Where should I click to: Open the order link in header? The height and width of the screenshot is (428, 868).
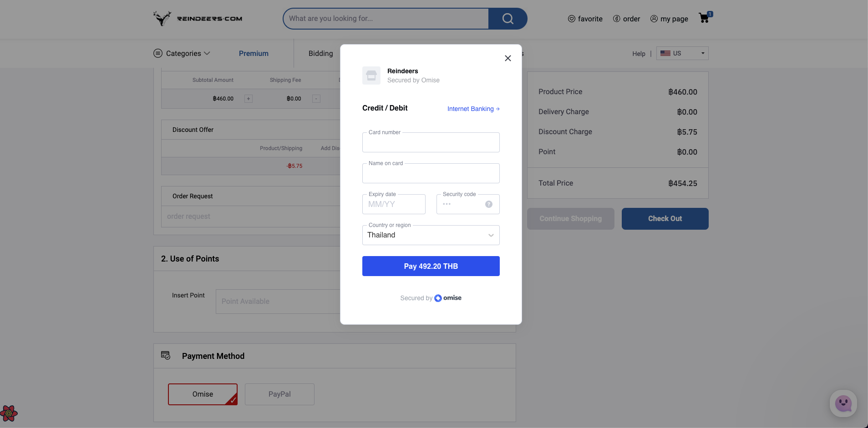click(x=626, y=19)
